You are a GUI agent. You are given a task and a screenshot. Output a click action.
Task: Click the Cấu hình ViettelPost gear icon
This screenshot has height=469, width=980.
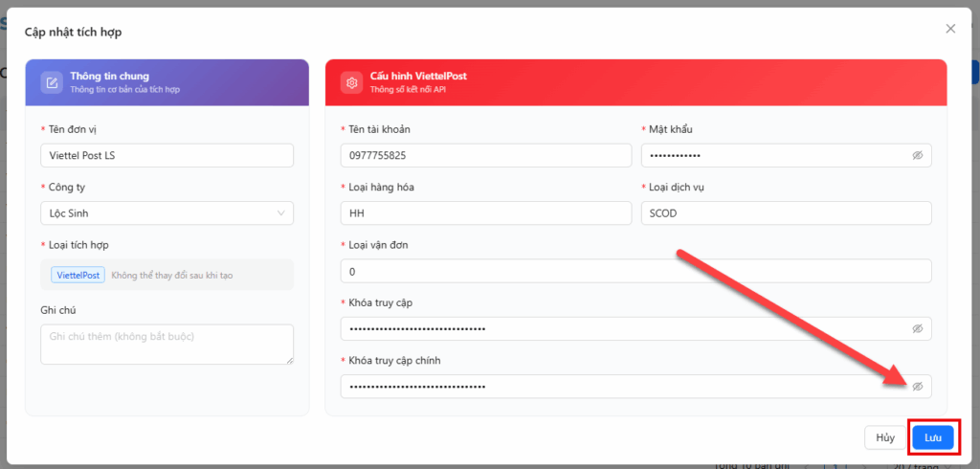pyautogui.click(x=352, y=82)
